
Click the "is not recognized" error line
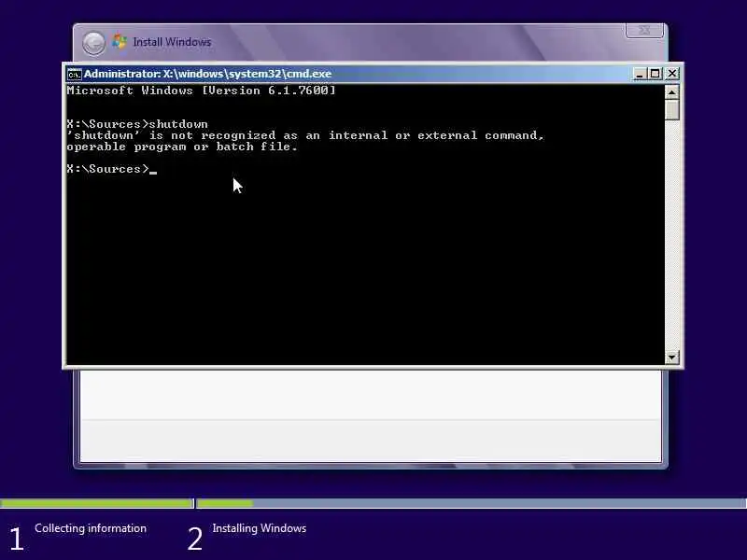click(x=305, y=135)
